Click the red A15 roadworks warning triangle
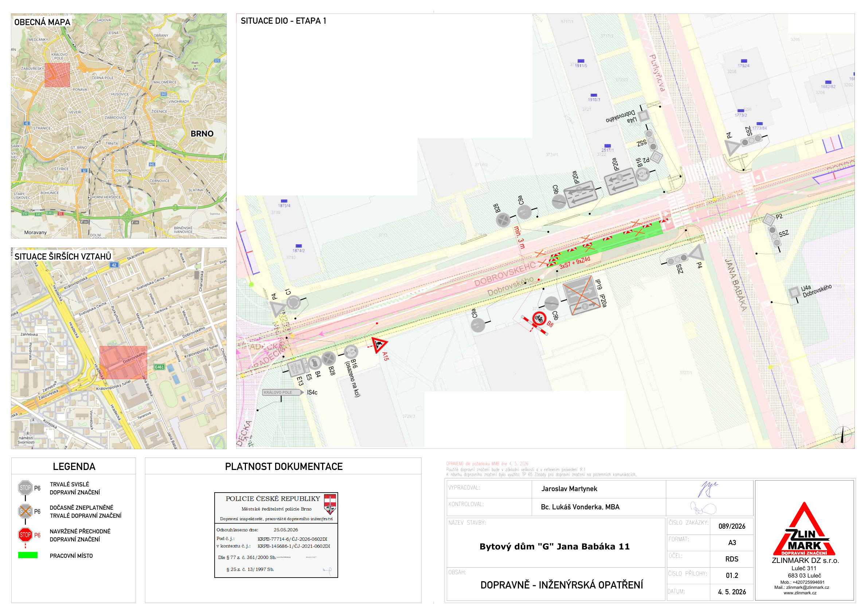The image size is (868, 614). pos(379,345)
